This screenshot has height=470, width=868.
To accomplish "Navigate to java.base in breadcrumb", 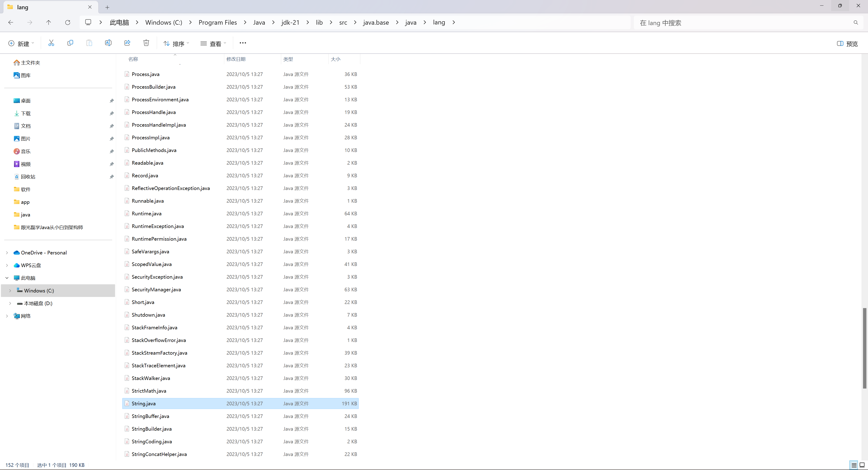I will point(376,22).
